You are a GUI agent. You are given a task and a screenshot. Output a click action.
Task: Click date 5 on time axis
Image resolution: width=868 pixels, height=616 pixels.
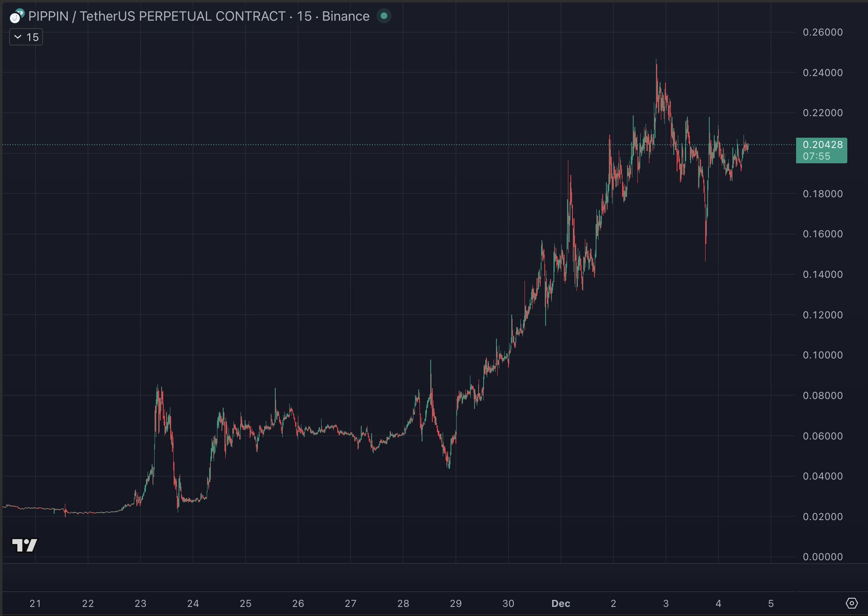(x=771, y=603)
